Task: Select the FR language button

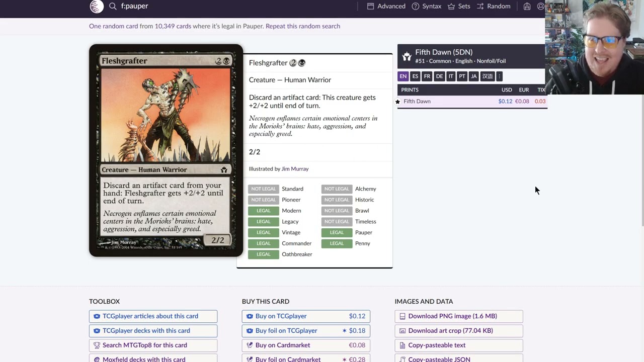Action: tap(427, 76)
